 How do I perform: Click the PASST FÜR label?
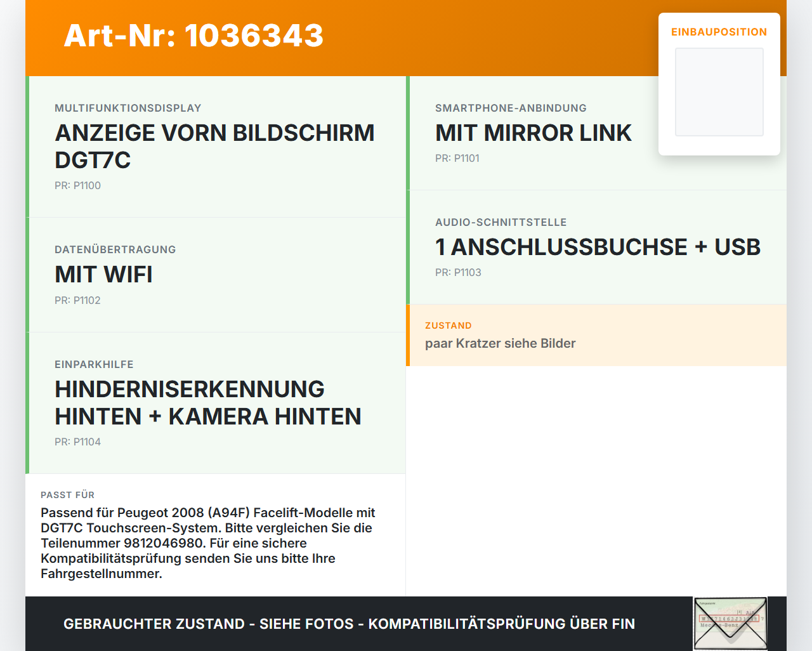click(x=67, y=495)
